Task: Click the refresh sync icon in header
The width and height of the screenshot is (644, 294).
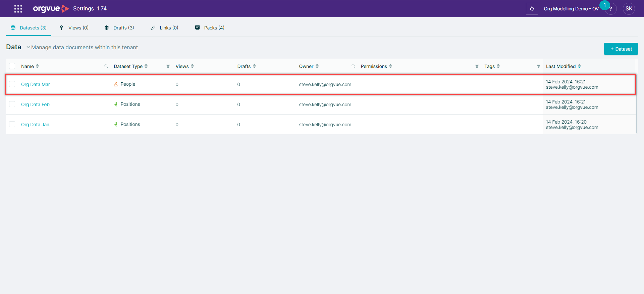Action: (532, 9)
